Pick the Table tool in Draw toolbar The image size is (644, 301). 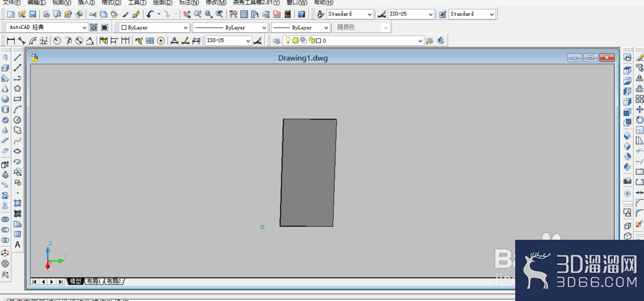point(17,234)
